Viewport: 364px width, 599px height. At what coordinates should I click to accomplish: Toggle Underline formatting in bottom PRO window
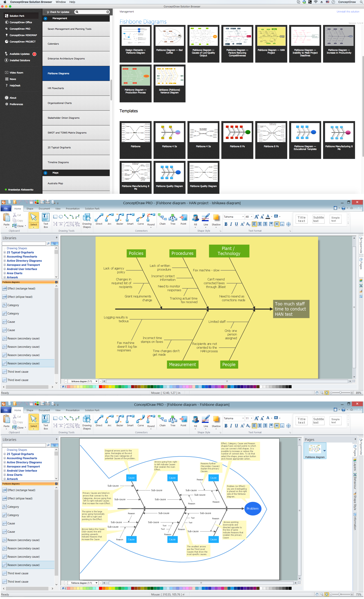[236, 425]
